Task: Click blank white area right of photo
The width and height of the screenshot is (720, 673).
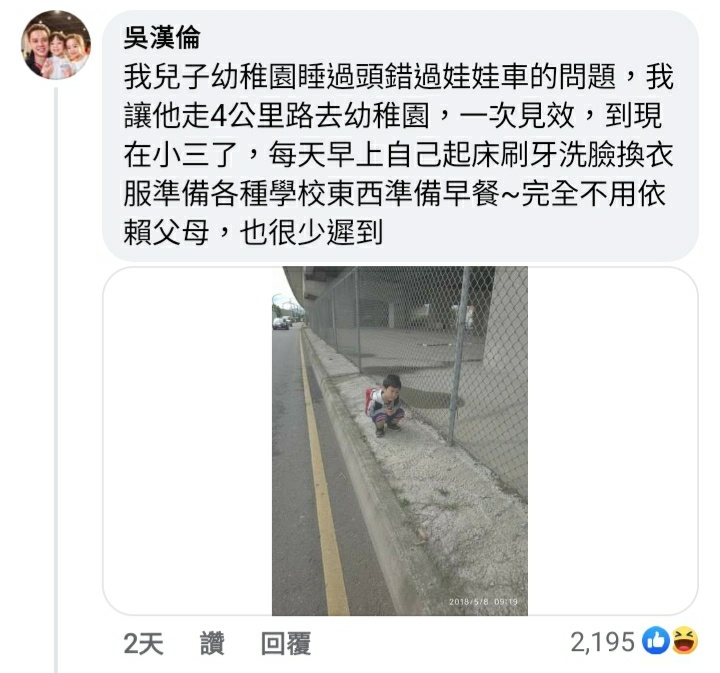Action: tap(613, 441)
